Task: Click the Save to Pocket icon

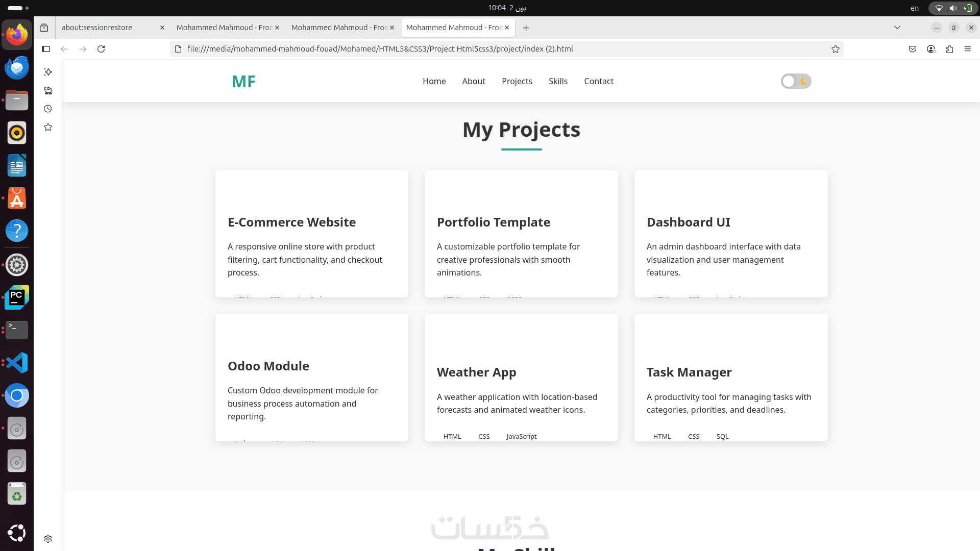Action: (913, 49)
